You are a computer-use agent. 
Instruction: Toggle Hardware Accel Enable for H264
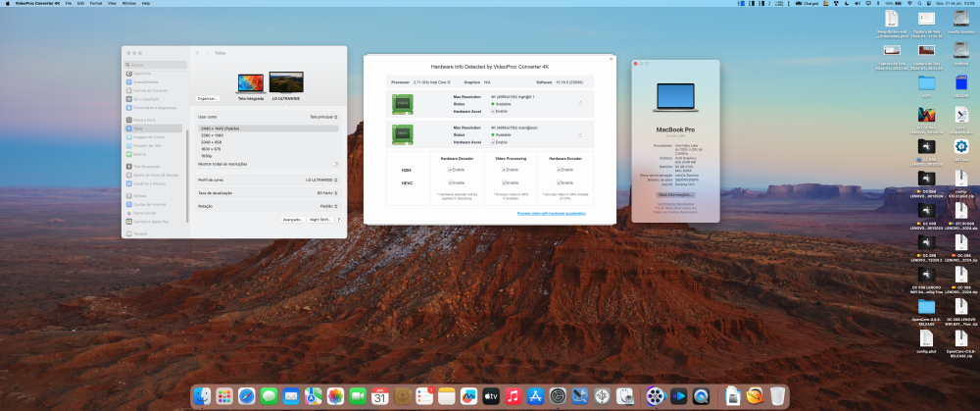493,111
